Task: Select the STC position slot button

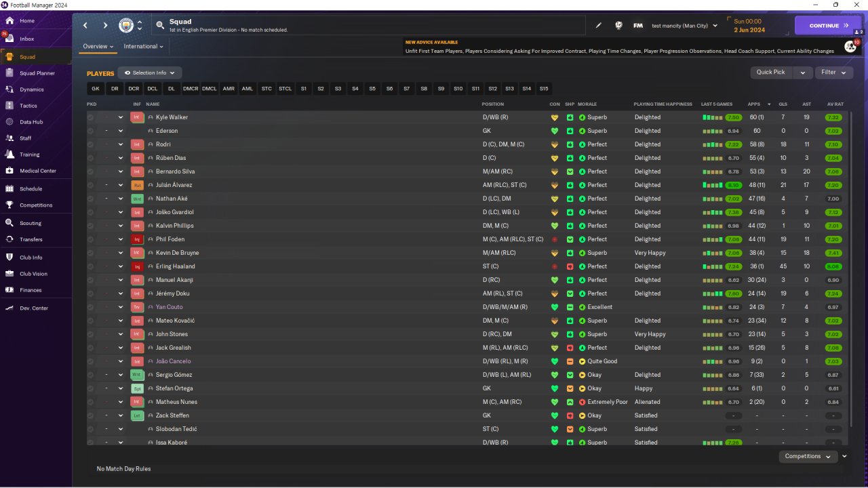Action: point(267,89)
